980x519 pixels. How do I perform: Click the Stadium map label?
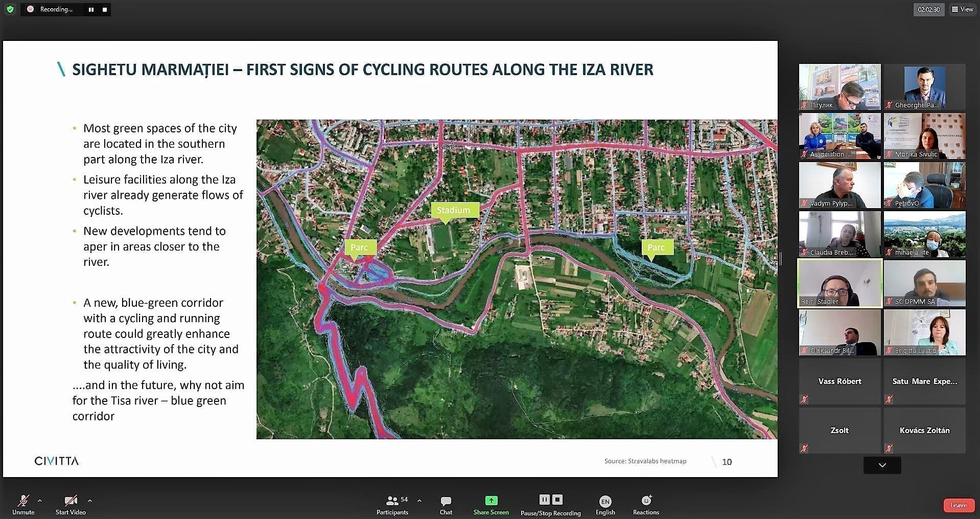pos(454,210)
